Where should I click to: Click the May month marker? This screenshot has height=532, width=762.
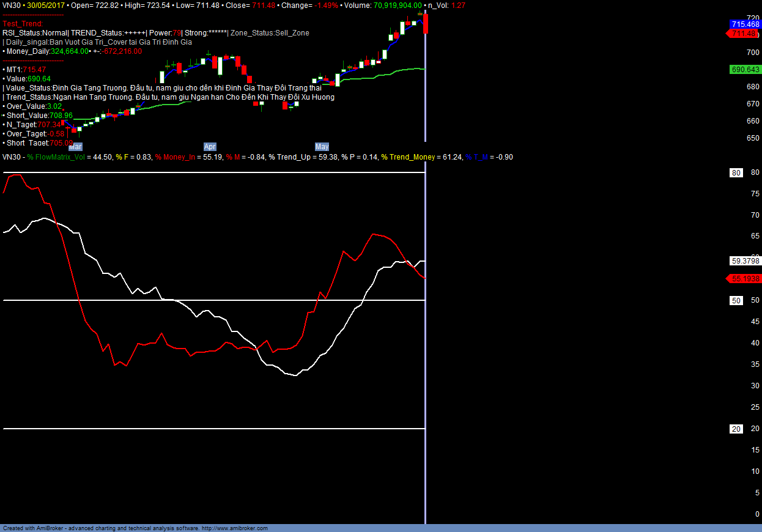(322, 147)
